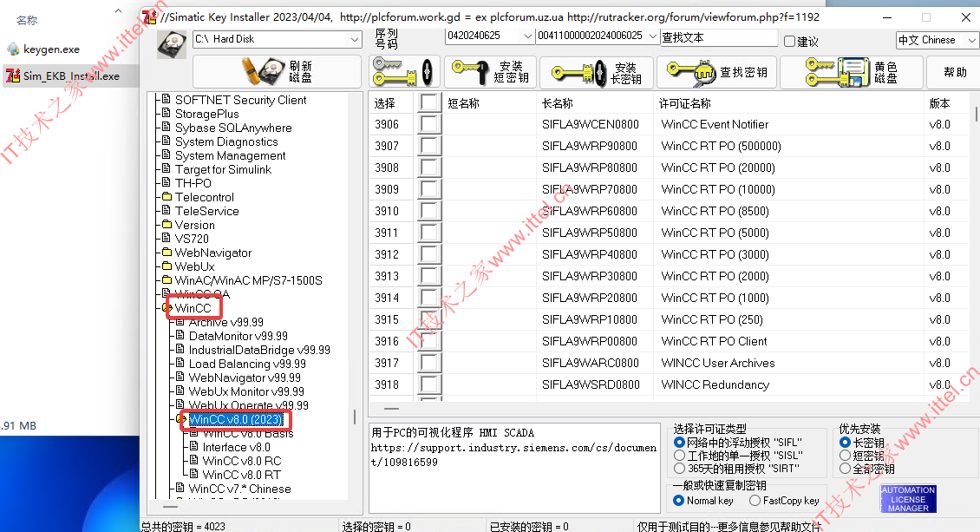This screenshot has height=532, width=980.
Task: Click the document icon next to StoragePlus
Action: pyautogui.click(x=167, y=113)
